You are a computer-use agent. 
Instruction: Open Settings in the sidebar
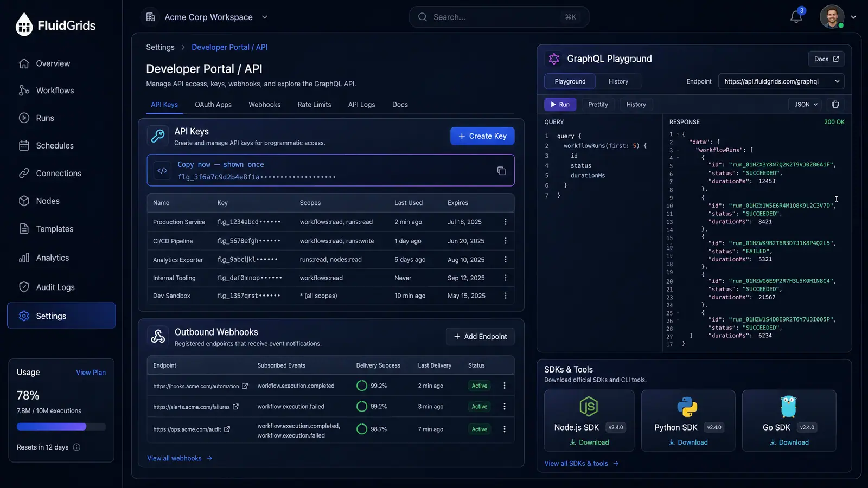pyautogui.click(x=61, y=316)
